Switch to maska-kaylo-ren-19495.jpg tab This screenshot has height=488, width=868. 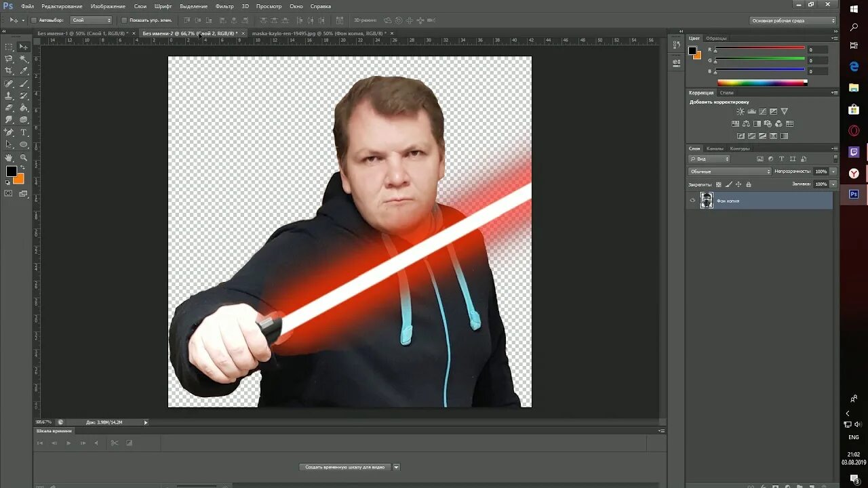[319, 33]
